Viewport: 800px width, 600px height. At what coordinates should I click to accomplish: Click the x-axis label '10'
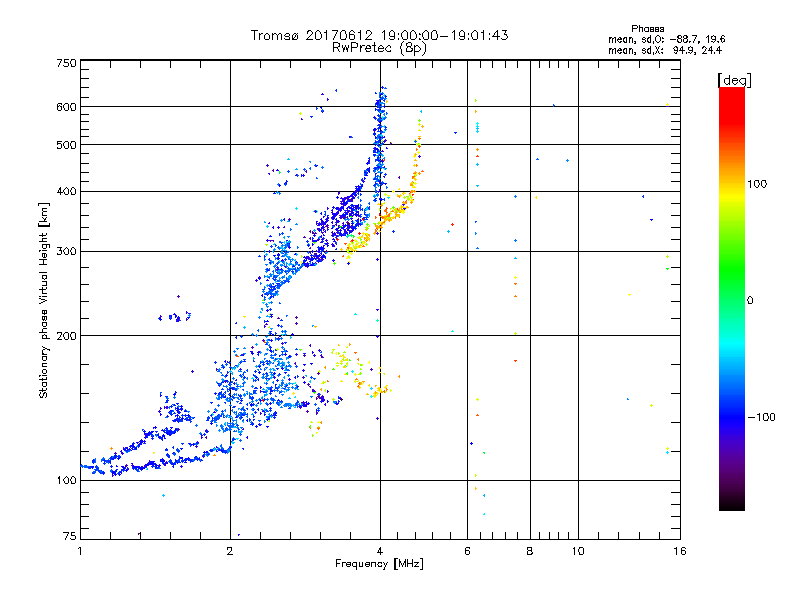tap(578, 551)
